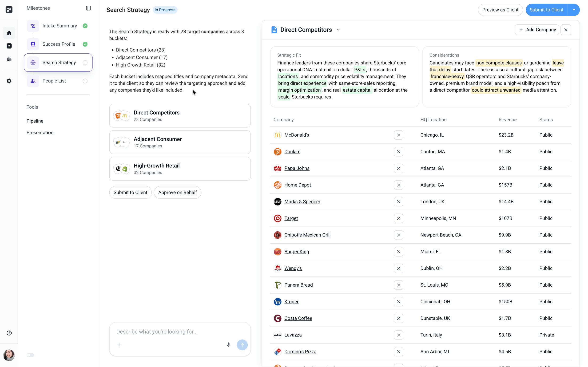Click Approve on Behalf button

pos(178,193)
